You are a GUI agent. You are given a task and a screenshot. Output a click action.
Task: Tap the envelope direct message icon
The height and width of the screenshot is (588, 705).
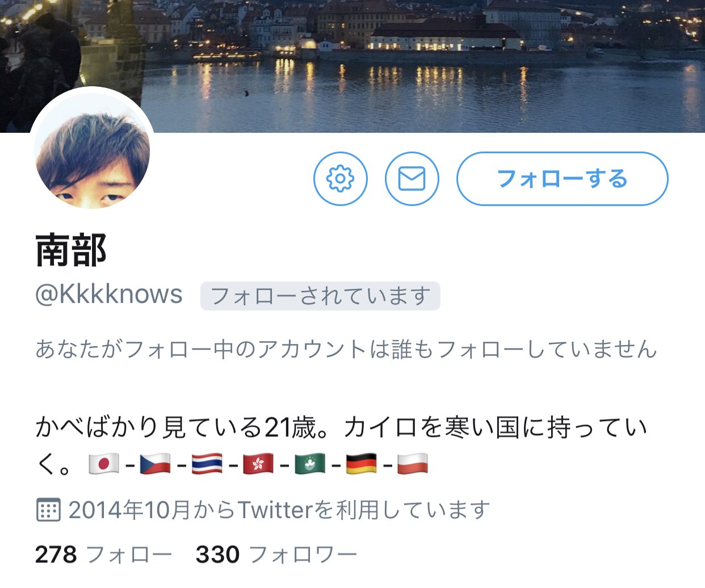pos(412,179)
